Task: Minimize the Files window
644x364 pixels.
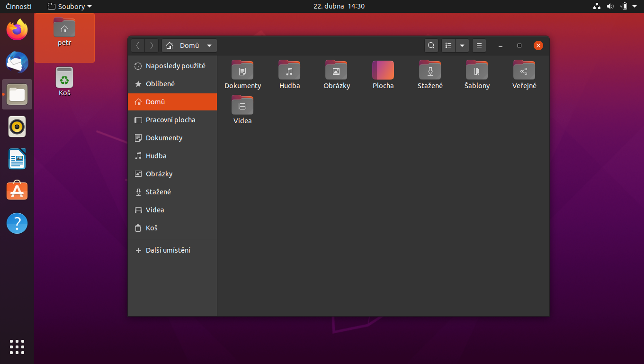Action: pos(501,45)
